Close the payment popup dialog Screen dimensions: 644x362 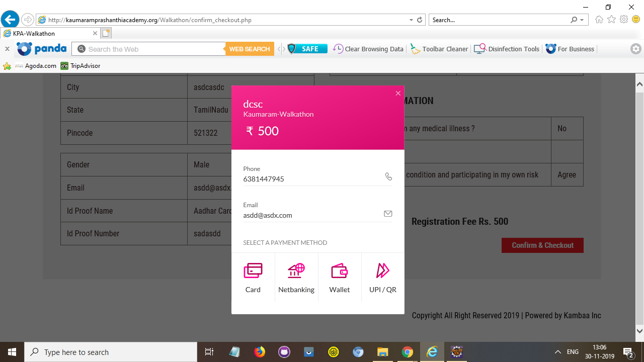tap(398, 94)
